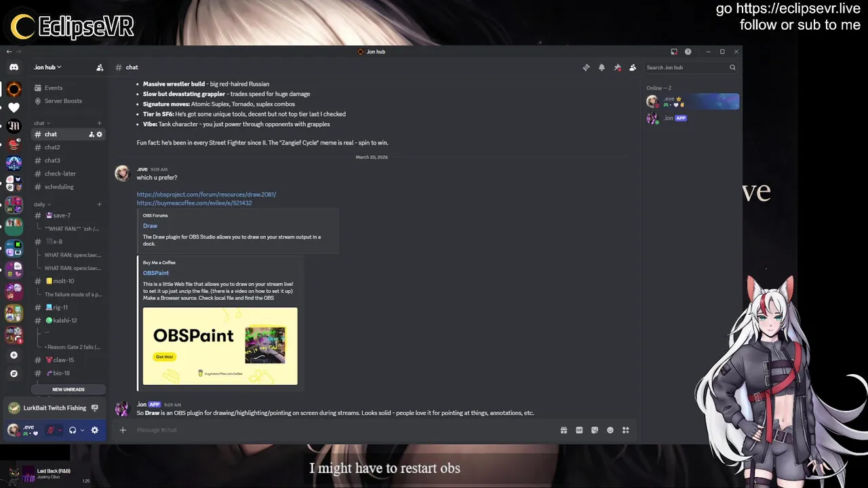Viewport: 868px width, 488px height.
Task: Open the check-later channel
Action: coord(60,174)
